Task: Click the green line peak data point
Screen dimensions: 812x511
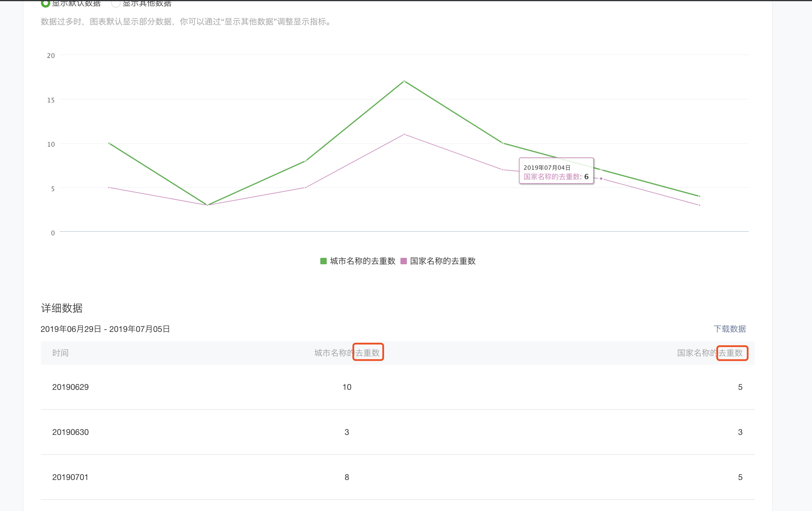Action: (x=404, y=81)
